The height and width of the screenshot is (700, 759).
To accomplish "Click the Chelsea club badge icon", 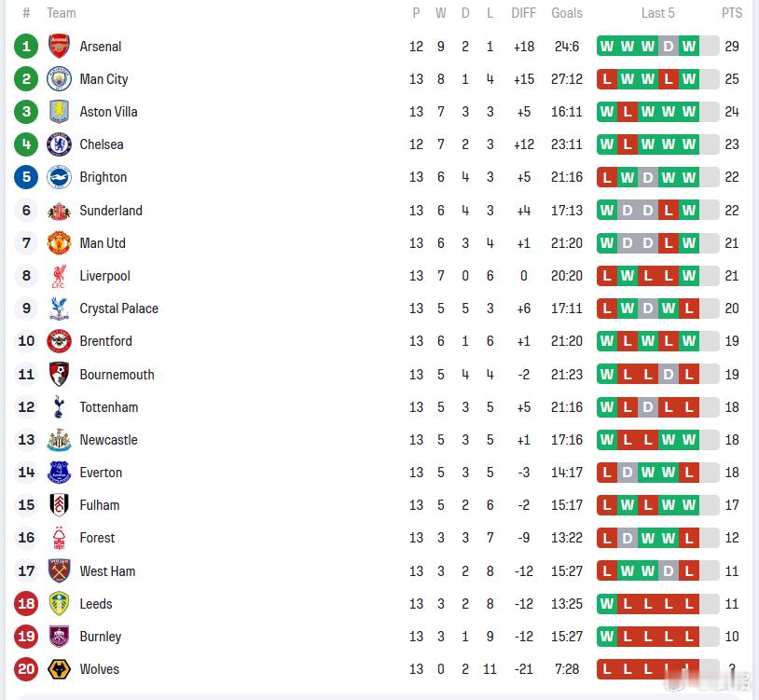I will [x=59, y=144].
